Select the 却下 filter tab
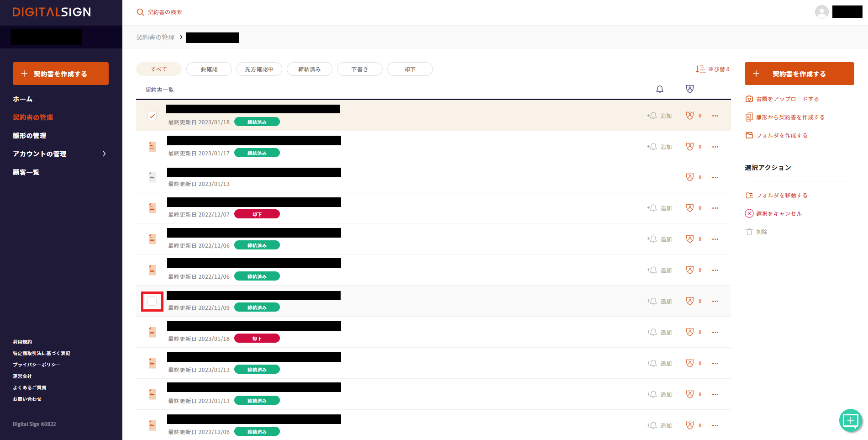This screenshot has width=868, height=440. (410, 69)
